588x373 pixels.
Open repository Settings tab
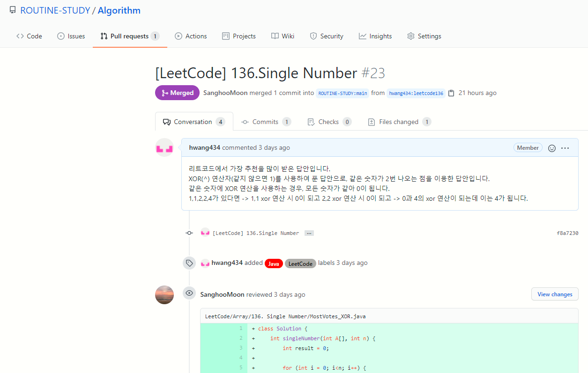click(x=424, y=36)
